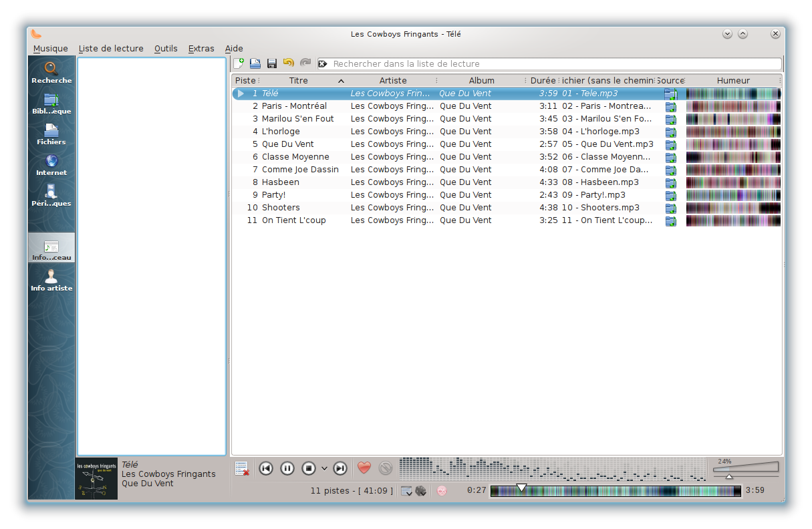The height and width of the screenshot is (529, 812).
Task: Click the source icon for Hasbeen
Action: (x=670, y=183)
